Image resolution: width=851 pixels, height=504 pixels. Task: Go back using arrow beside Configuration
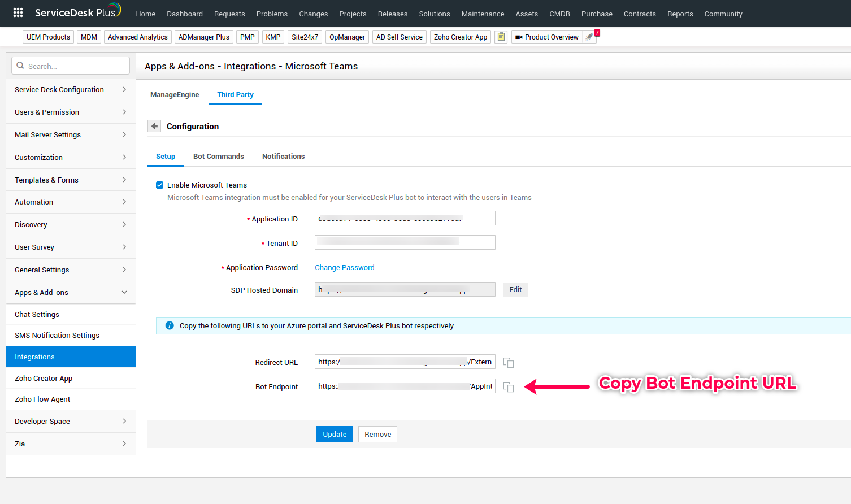point(154,126)
